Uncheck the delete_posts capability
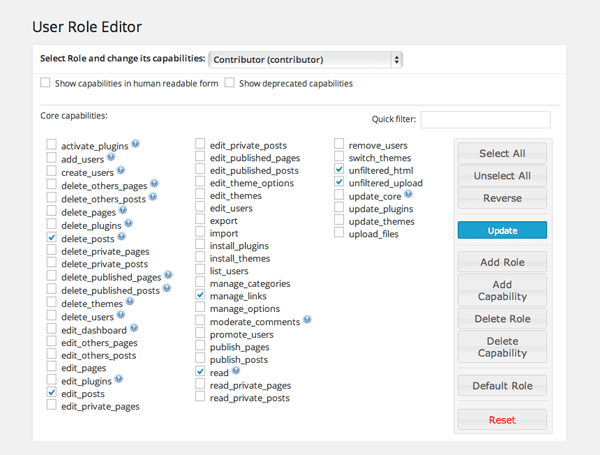The image size is (600, 455). tap(52, 237)
